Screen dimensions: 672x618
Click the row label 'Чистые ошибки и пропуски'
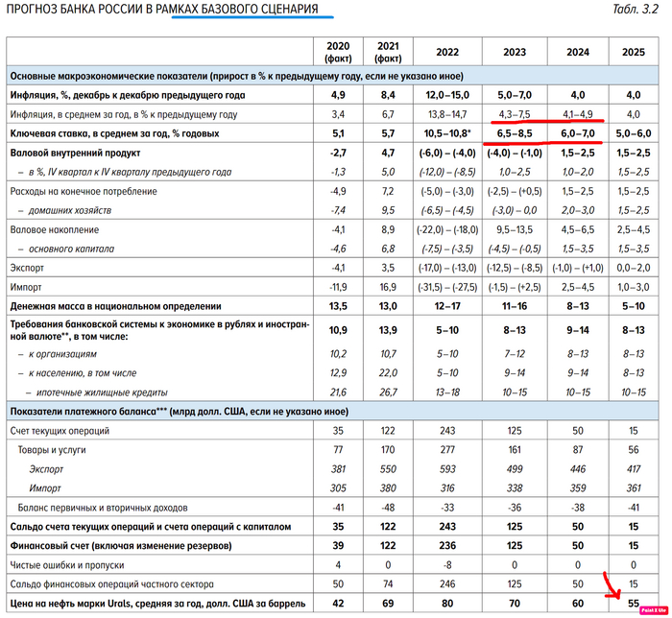tap(67, 565)
